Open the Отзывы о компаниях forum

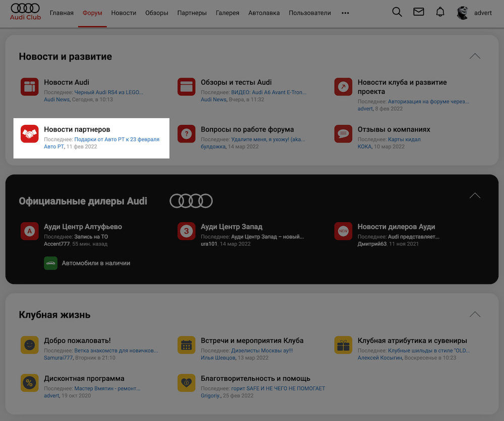(x=394, y=129)
